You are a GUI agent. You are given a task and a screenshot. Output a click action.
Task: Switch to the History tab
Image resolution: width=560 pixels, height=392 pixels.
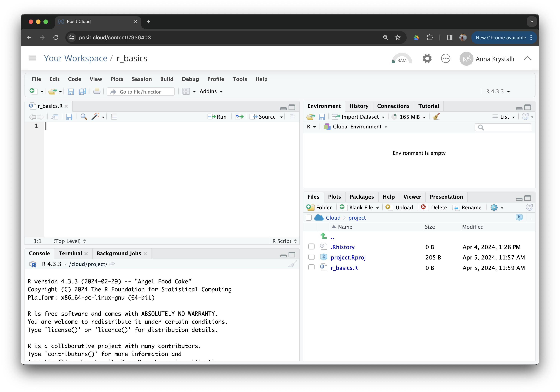coord(359,106)
